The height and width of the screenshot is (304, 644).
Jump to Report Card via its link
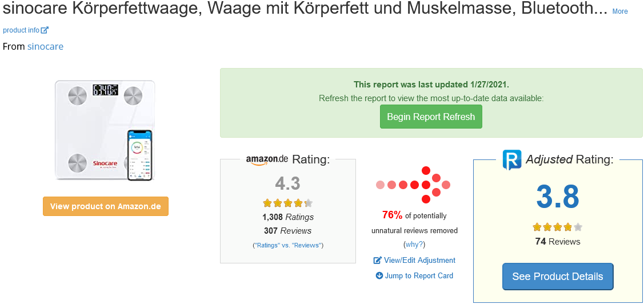(x=419, y=276)
